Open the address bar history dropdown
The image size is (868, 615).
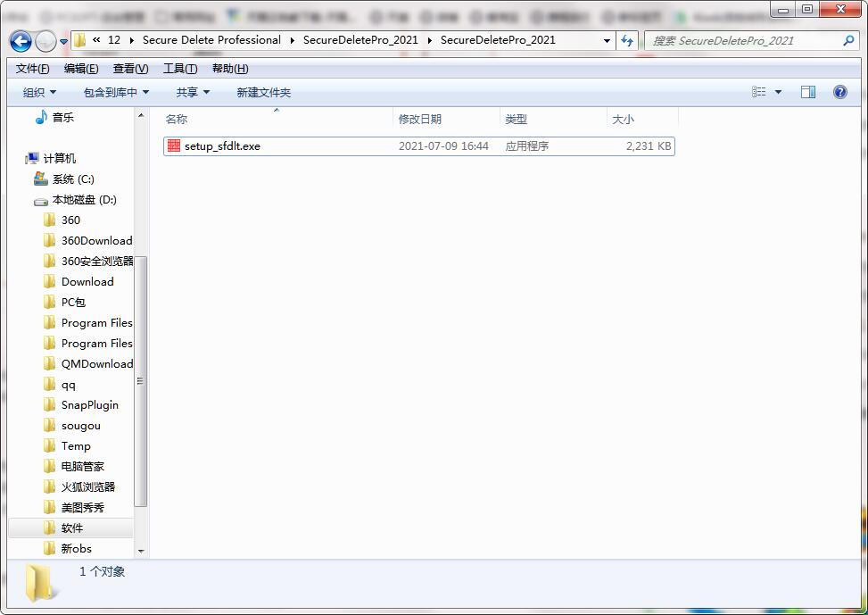(x=606, y=40)
